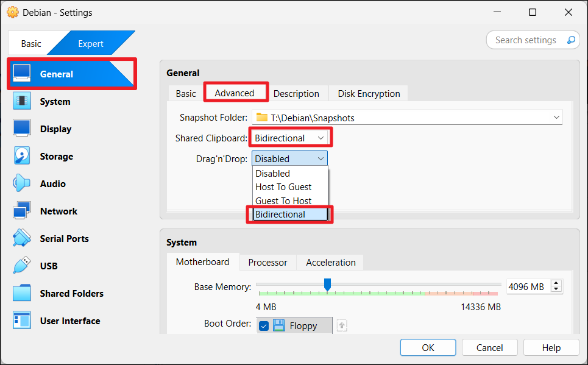Image resolution: width=588 pixels, height=365 pixels.
Task: Open the Audio speaker icon in the sidebar
Action: (21, 183)
